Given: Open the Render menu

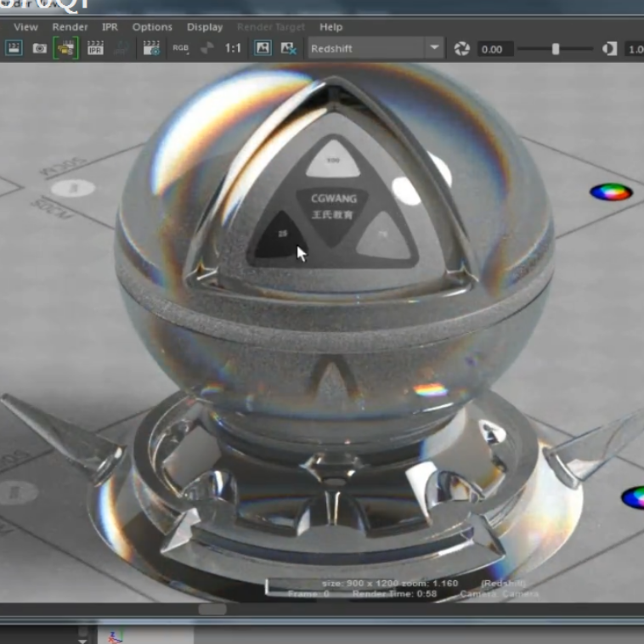Looking at the screenshot, I should (x=70, y=27).
